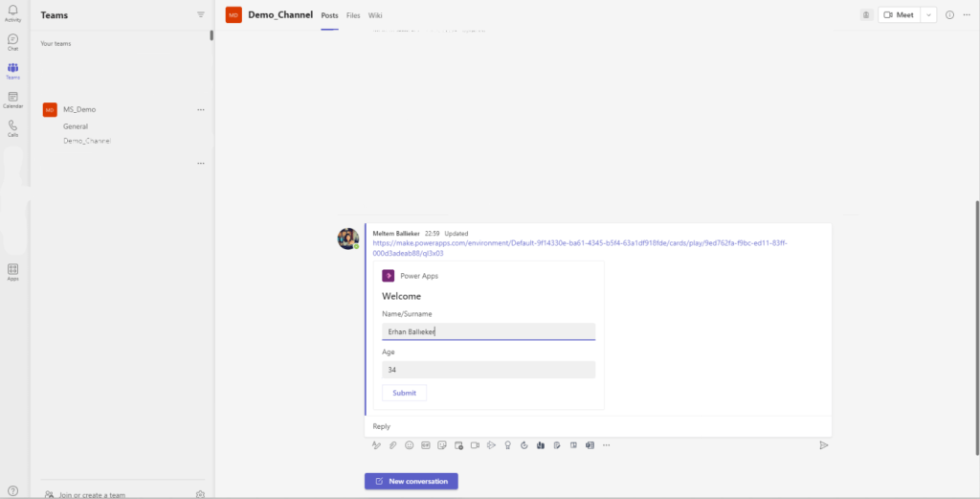Insert a GIF from reply toolbar

coord(425,445)
